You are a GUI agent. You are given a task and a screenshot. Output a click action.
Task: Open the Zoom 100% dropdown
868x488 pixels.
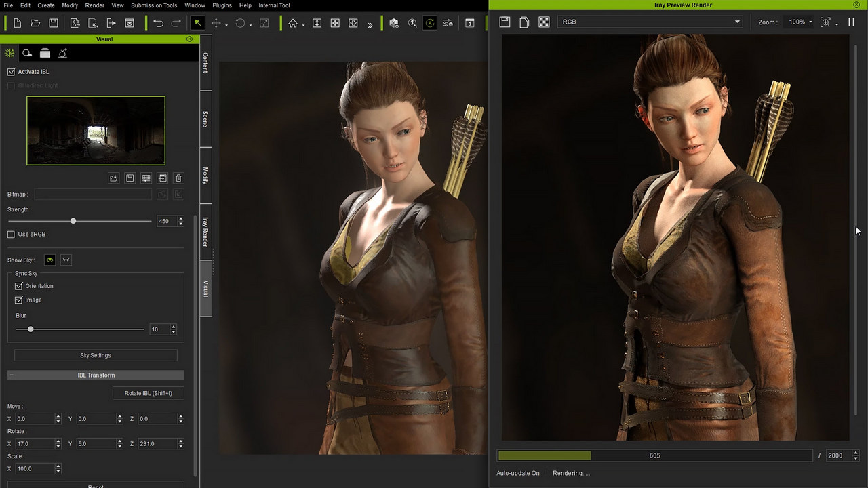click(800, 22)
